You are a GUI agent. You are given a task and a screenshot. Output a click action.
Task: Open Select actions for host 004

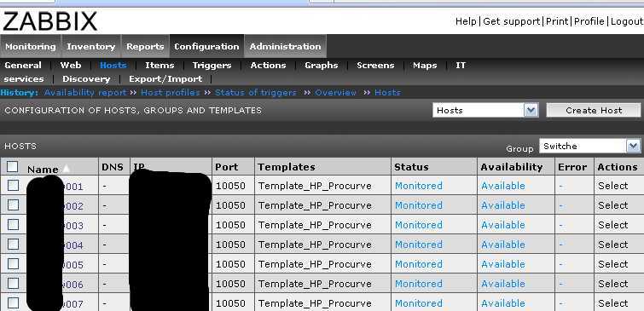612,245
